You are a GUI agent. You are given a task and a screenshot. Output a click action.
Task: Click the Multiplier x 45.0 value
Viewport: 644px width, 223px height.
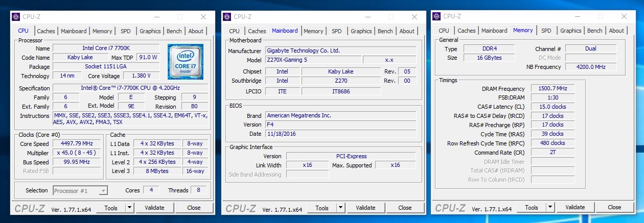coord(76,153)
